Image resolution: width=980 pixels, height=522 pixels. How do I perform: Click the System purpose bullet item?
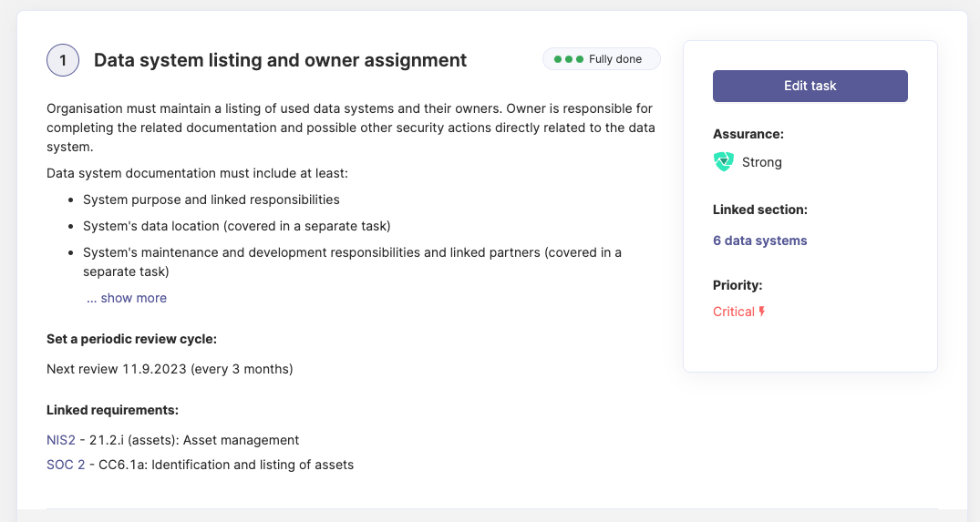point(211,200)
